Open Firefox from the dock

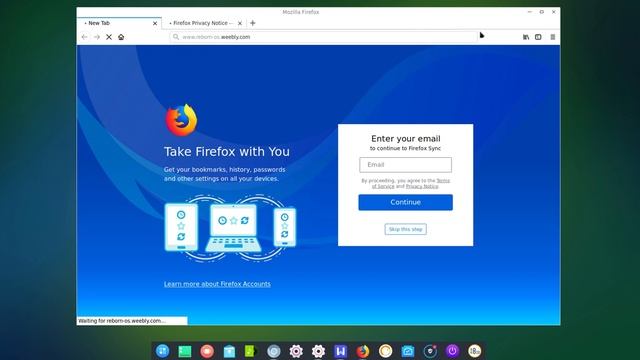363,351
